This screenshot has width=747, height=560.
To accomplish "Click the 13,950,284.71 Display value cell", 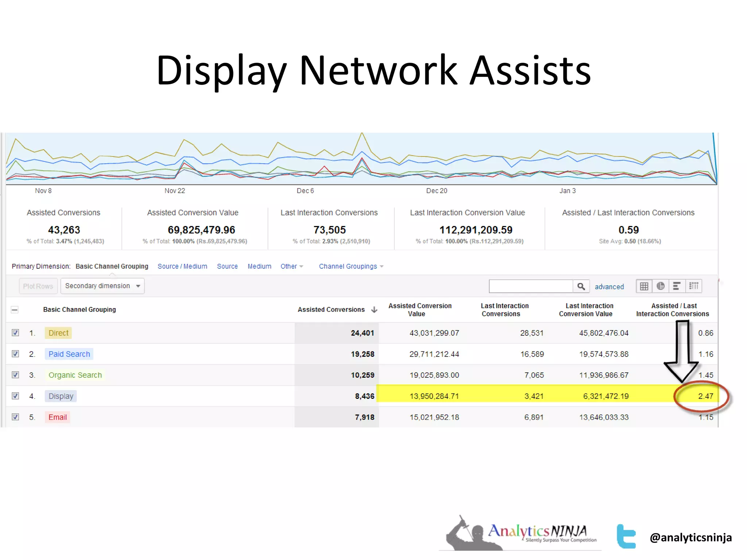I will coord(434,396).
